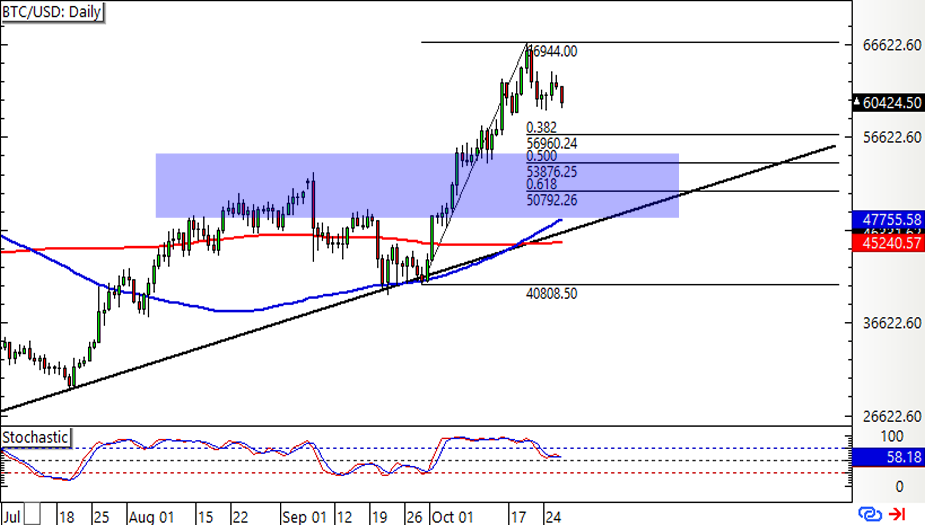Click the Oct 01 date axis label

click(x=452, y=517)
